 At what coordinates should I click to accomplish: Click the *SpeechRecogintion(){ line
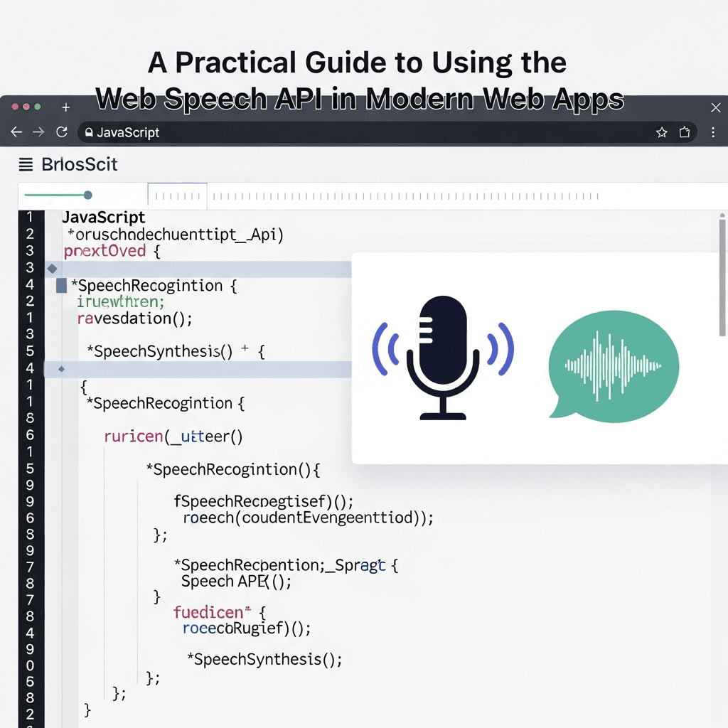point(233,469)
